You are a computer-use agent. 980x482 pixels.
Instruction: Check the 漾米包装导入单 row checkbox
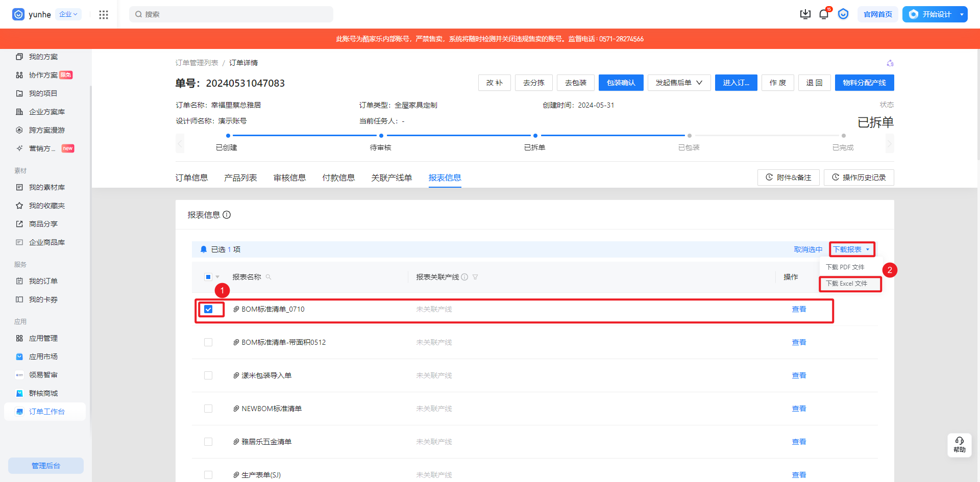[x=208, y=375]
